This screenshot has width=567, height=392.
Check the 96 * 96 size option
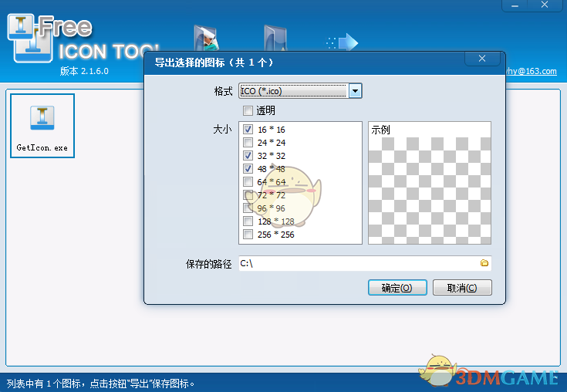[x=248, y=208]
